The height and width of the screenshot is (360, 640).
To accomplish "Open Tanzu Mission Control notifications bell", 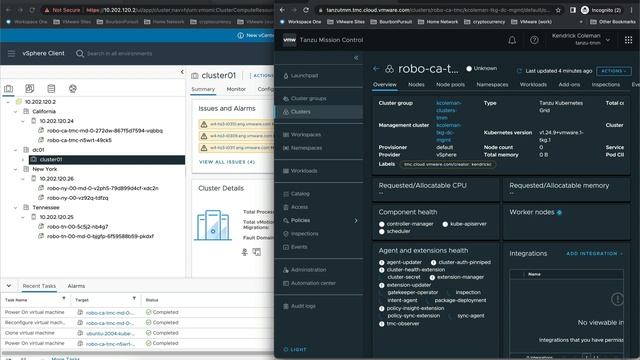I will [512, 40].
